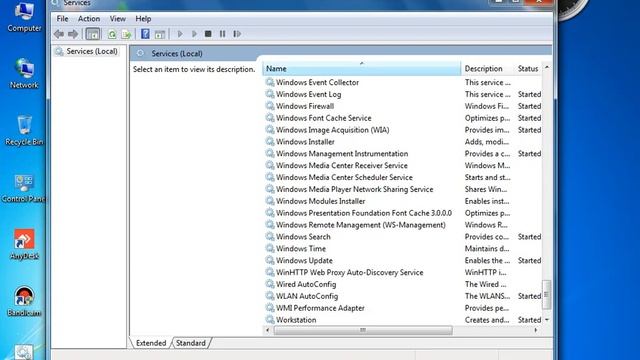
Task: Toggle Show/Hide Console Tree toolbar icon
Action: click(93, 34)
